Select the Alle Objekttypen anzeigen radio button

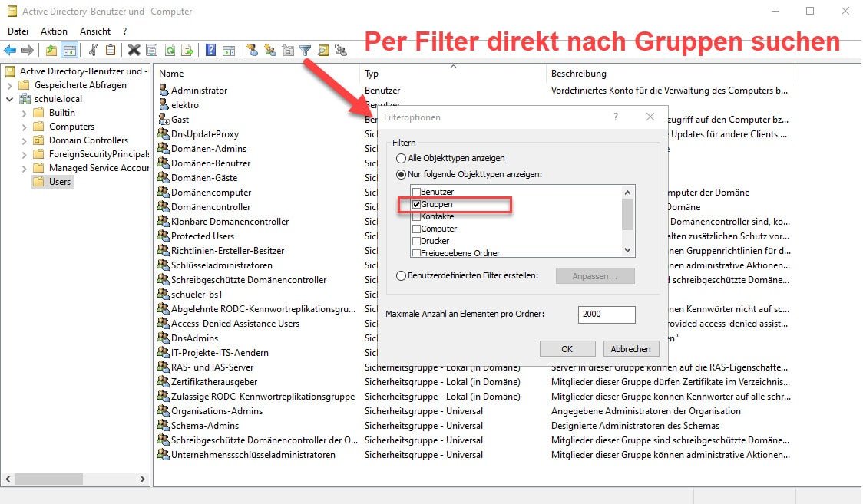pos(402,158)
